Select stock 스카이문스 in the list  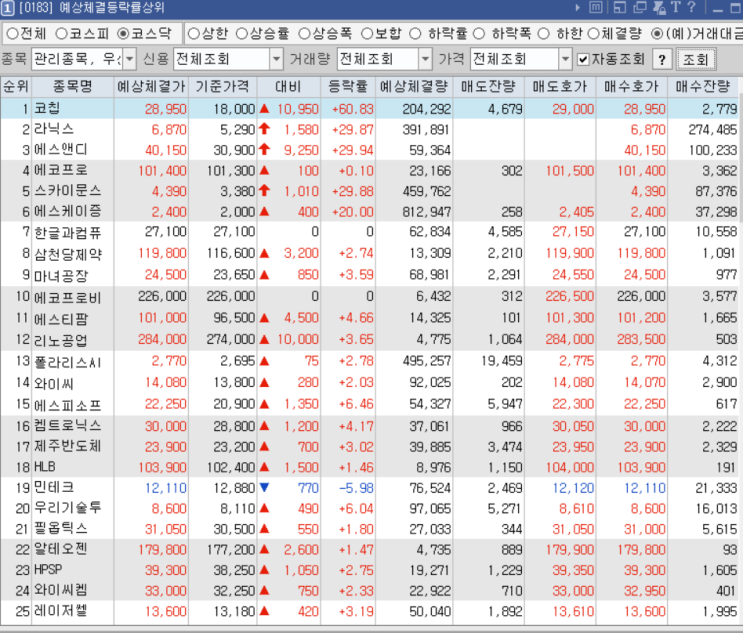click(x=68, y=190)
